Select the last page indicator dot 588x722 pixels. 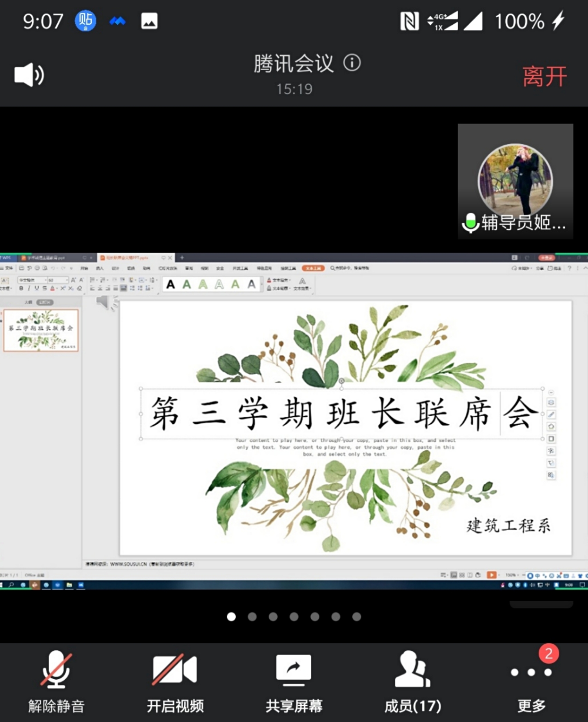356,617
